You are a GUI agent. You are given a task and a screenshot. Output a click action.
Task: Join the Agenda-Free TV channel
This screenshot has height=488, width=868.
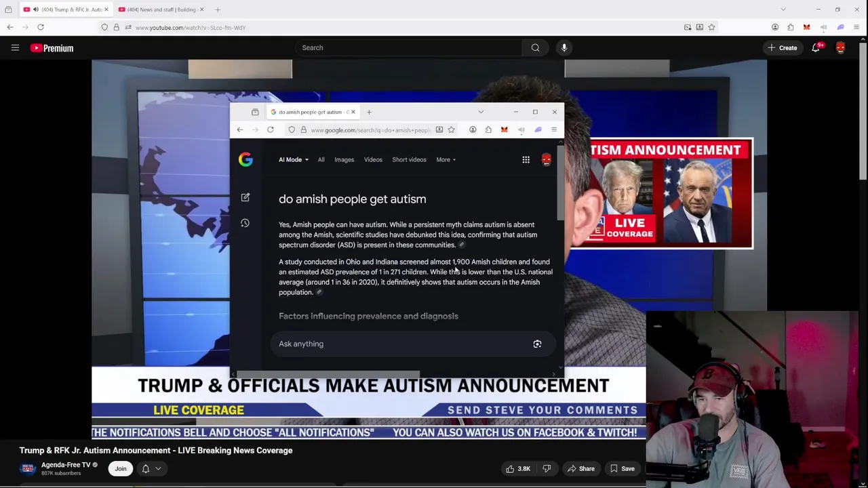(x=121, y=468)
